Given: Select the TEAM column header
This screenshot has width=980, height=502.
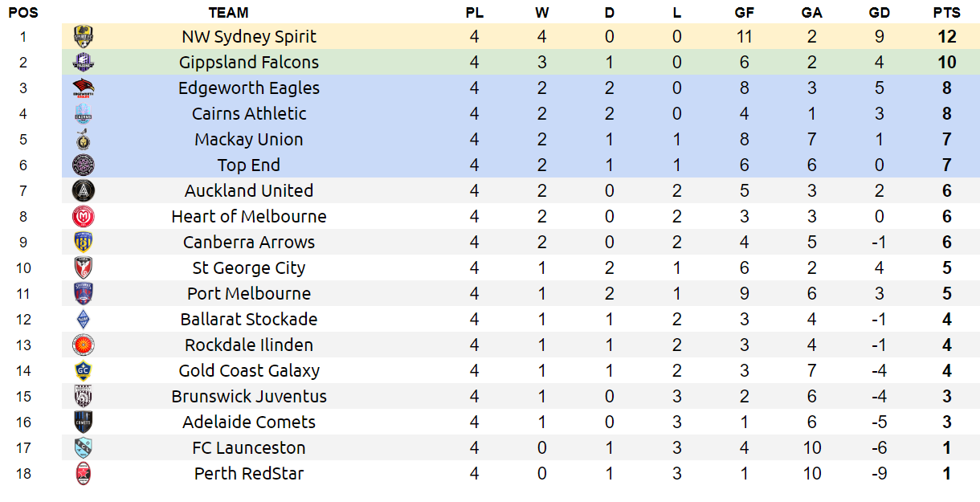Looking at the screenshot, I should click(228, 13).
